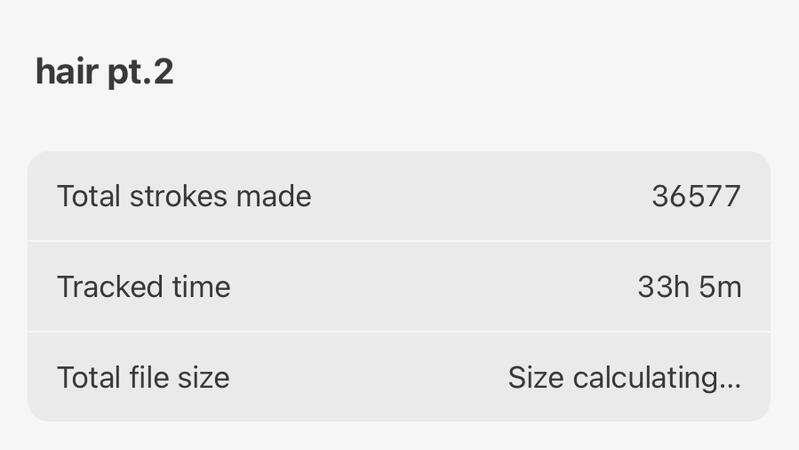This screenshot has height=450, width=799.
Task: Click the "5m" minutes portion of tracked time
Action: pyautogui.click(x=721, y=287)
